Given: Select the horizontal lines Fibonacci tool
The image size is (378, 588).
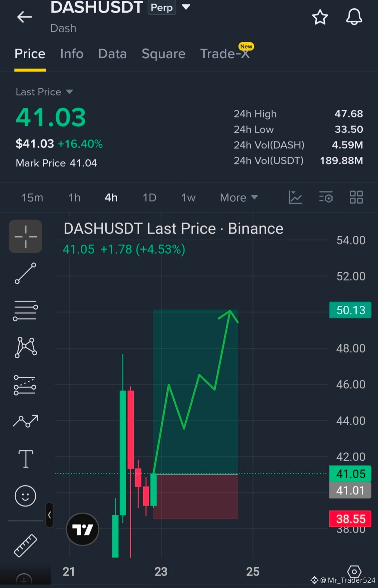Looking at the screenshot, I should (26, 311).
